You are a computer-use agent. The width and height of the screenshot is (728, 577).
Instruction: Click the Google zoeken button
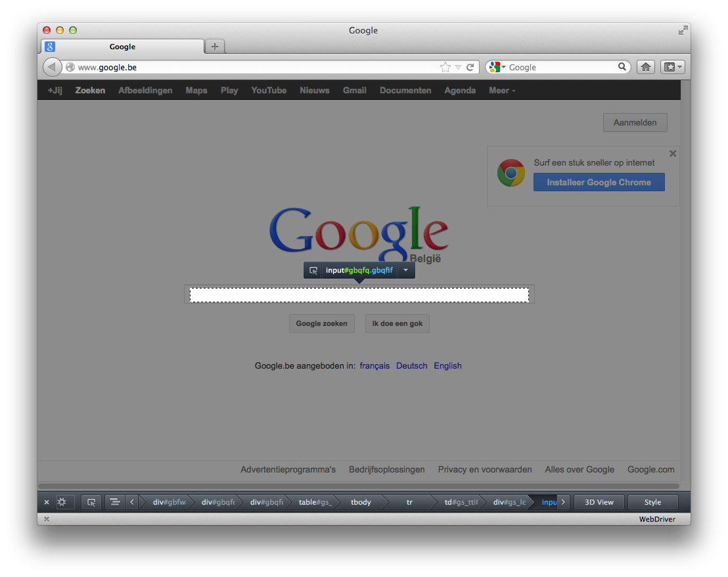322,323
